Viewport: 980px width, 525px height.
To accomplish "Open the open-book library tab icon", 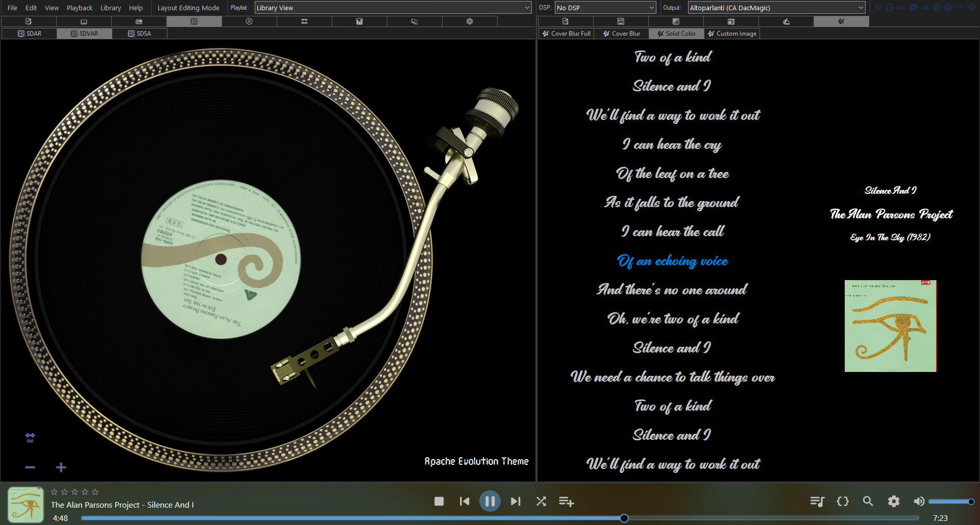I will coord(84,21).
